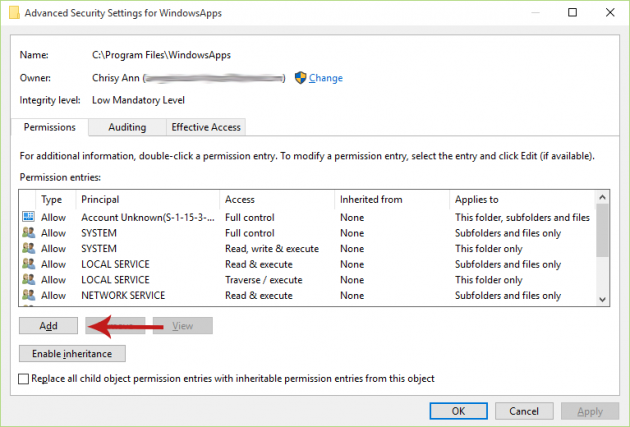Select LOCAL SERVICE with Read & execute
Screen dimensions: 630x427
(x=115, y=264)
